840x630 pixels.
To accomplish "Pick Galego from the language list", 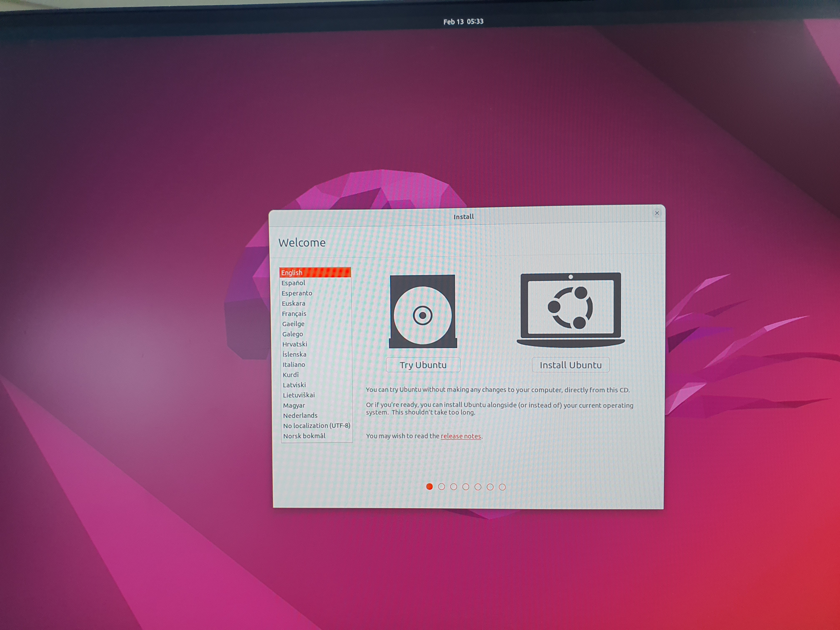I will 316,334.
